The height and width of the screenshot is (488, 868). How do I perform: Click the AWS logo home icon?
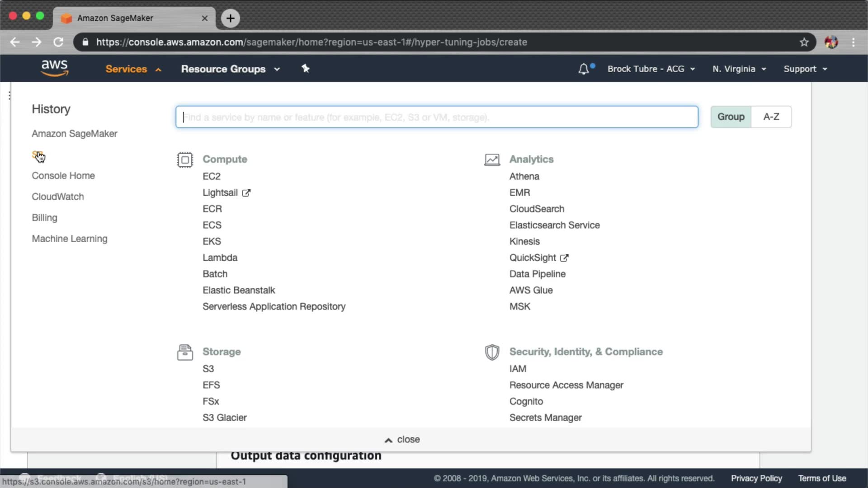point(54,68)
